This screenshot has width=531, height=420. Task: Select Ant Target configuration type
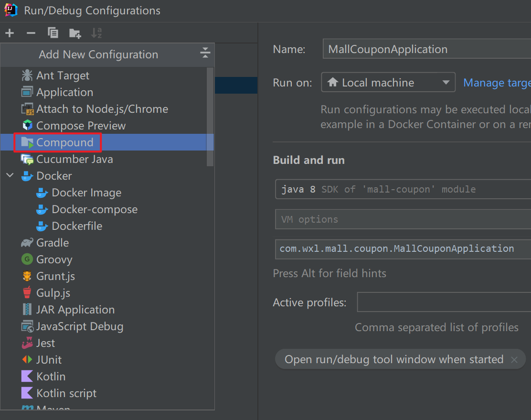[x=63, y=75]
